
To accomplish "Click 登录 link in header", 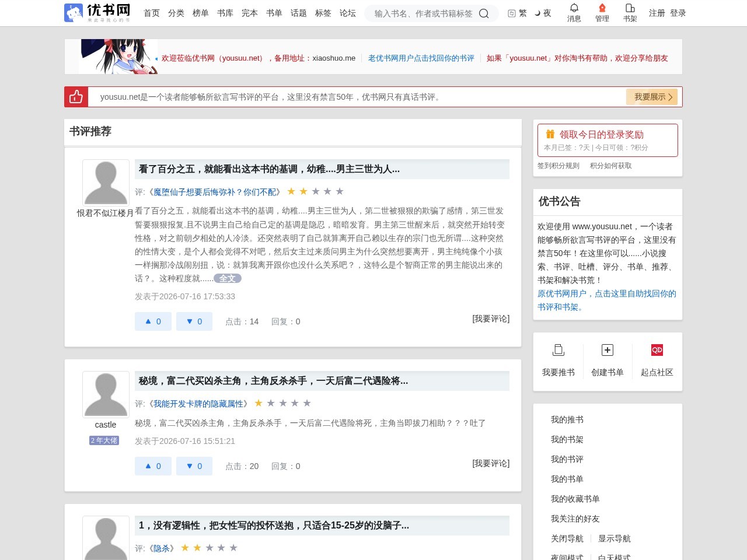I will [x=678, y=13].
